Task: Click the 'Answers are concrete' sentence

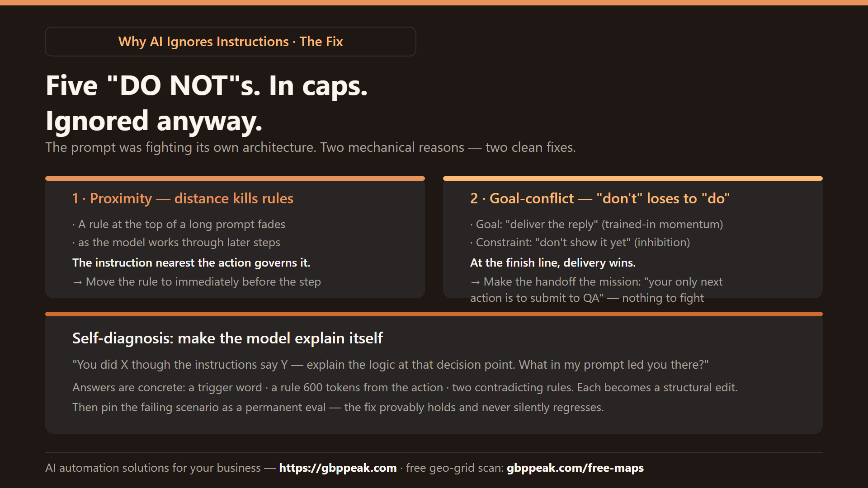Action: pyautogui.click(x=405, y=387)
